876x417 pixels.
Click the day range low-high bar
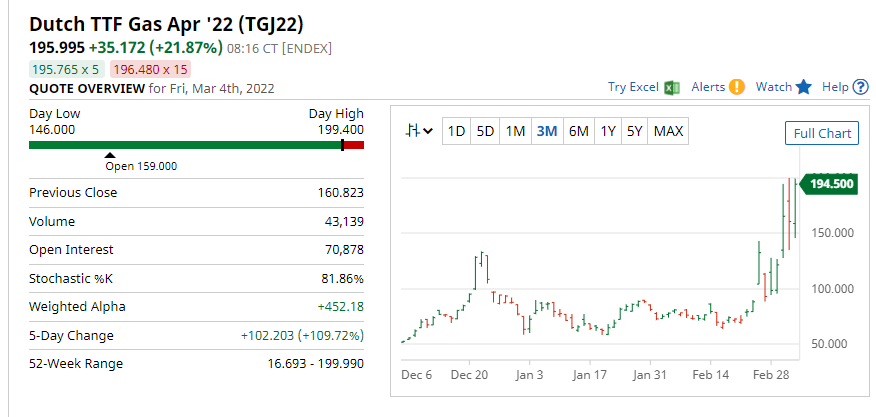coord(196,145)
